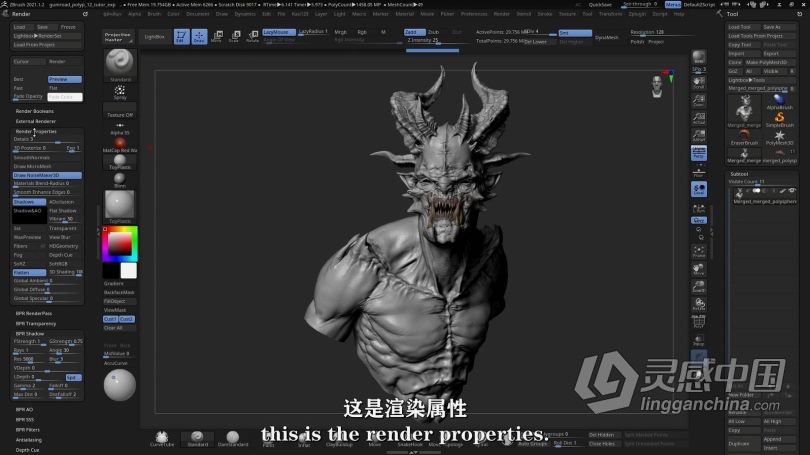Screen dimensions: 810x455
Task: Select the PolyMesh3D star tool thumbnail
Action: coord(780,138)
